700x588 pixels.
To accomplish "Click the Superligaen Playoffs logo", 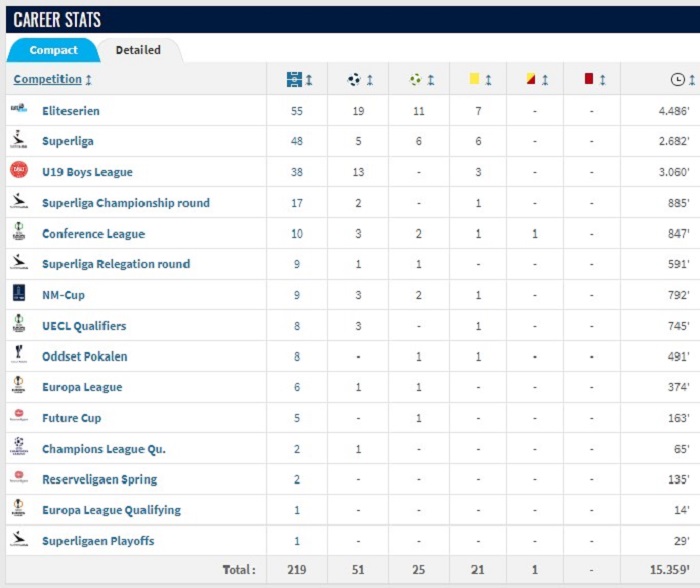I will pyautogui.click(x=19, y=538).
